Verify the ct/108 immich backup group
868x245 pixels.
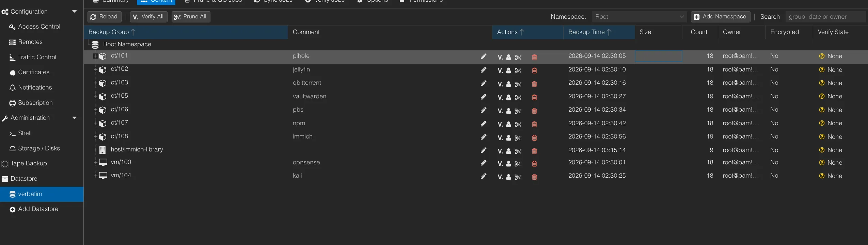(500, 138)
